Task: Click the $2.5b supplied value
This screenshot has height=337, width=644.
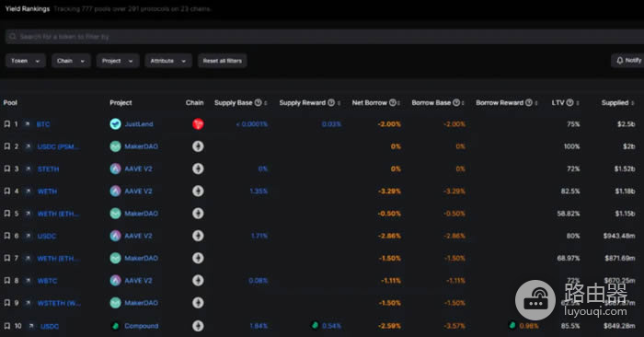Action: click(626, 124)
